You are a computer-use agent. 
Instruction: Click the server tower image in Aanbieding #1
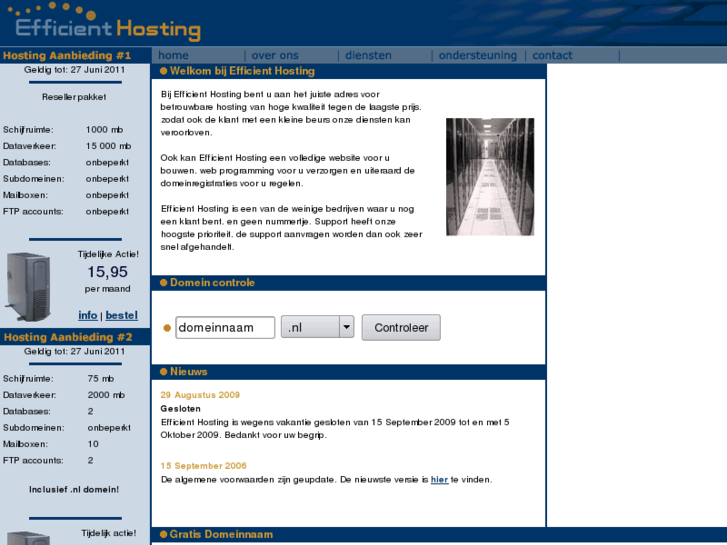(x=28, y=286)
